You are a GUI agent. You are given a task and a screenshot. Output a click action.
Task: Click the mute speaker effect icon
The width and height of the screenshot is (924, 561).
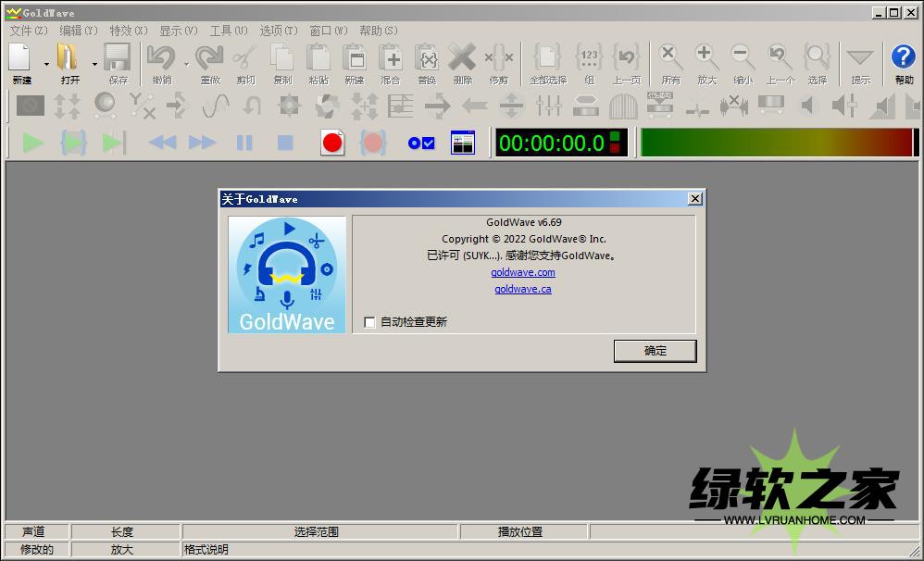(x=808, y=106)
